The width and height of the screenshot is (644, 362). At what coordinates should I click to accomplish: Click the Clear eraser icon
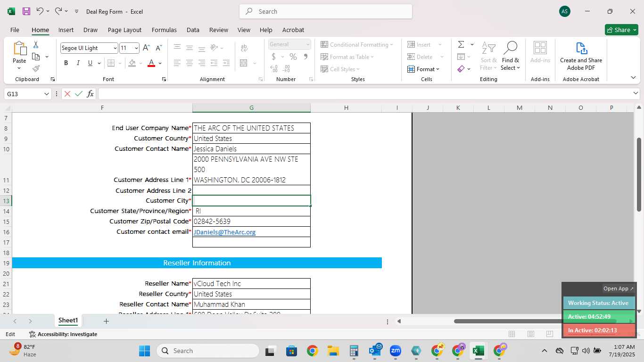(461, 69)
